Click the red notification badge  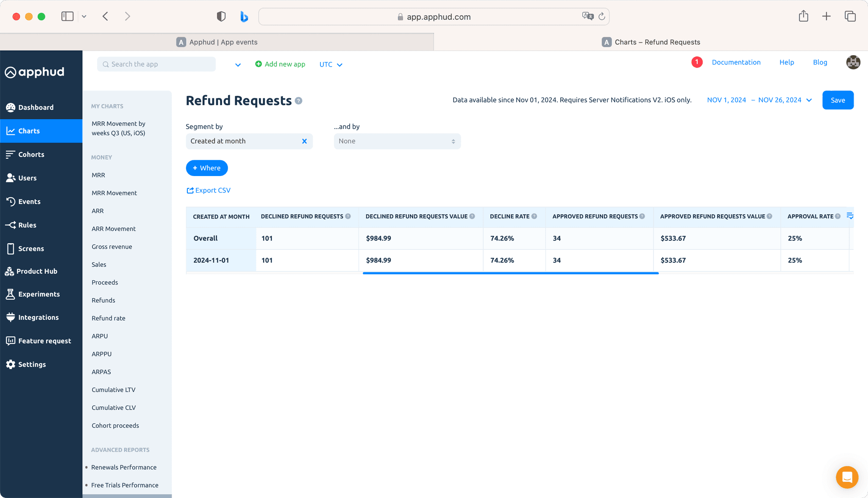pyautogui.click(x=697, y=62)
